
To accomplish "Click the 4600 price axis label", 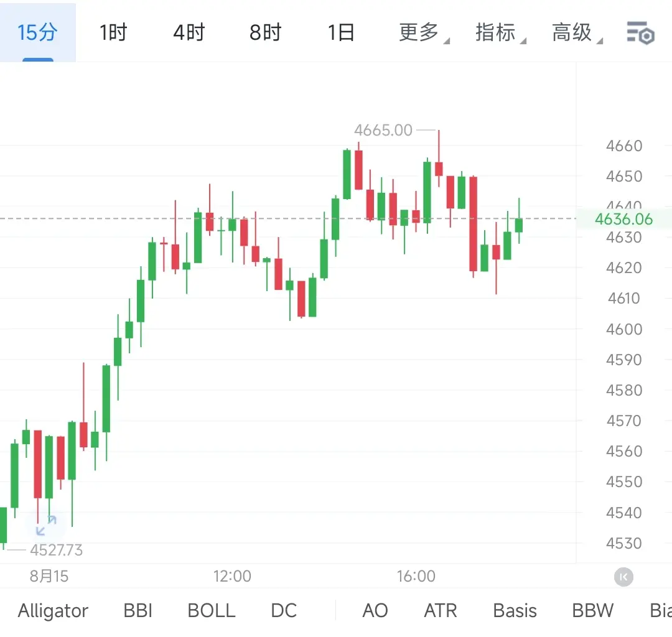I will (x=624, y=329).
